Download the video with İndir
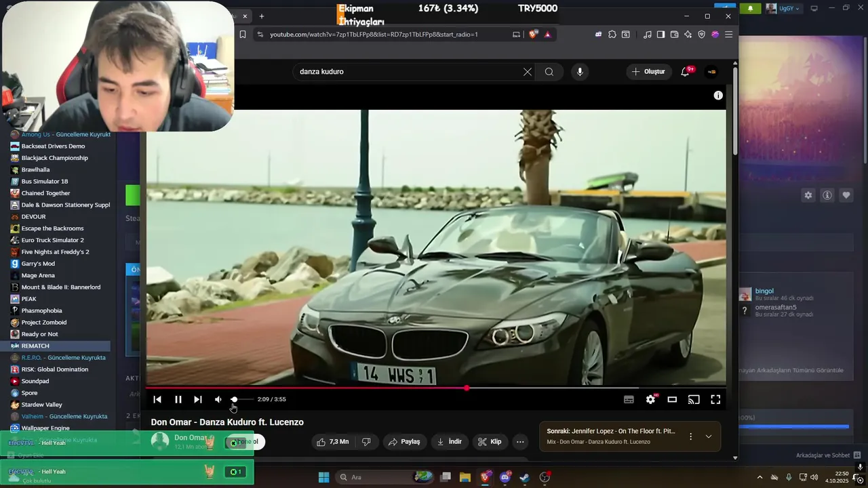This screenshot has height=488, width=868. click(x=449, y=442)
